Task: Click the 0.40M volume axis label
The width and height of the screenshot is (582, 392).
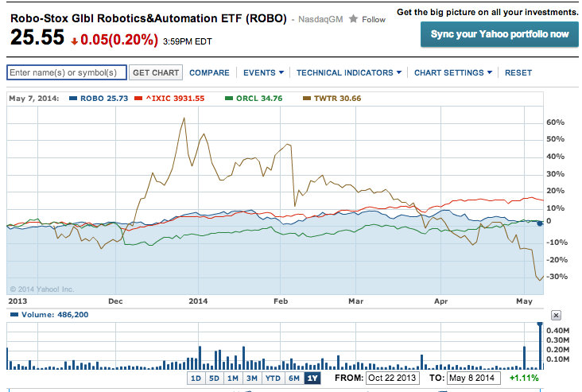Action: pos(557,331)
